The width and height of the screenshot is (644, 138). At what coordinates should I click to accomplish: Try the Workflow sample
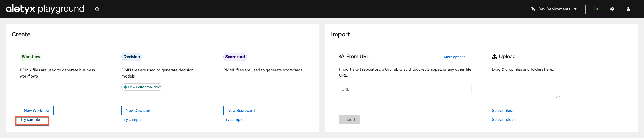[30, 120]
